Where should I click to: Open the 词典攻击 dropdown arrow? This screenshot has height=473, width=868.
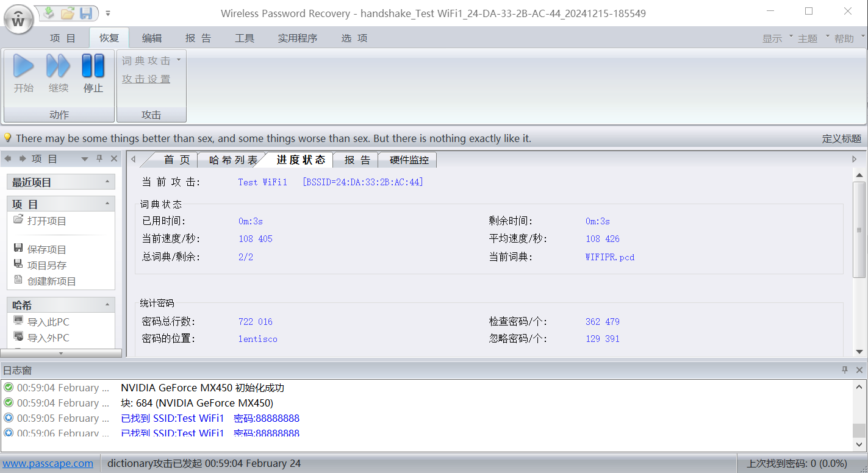(178, 60)
